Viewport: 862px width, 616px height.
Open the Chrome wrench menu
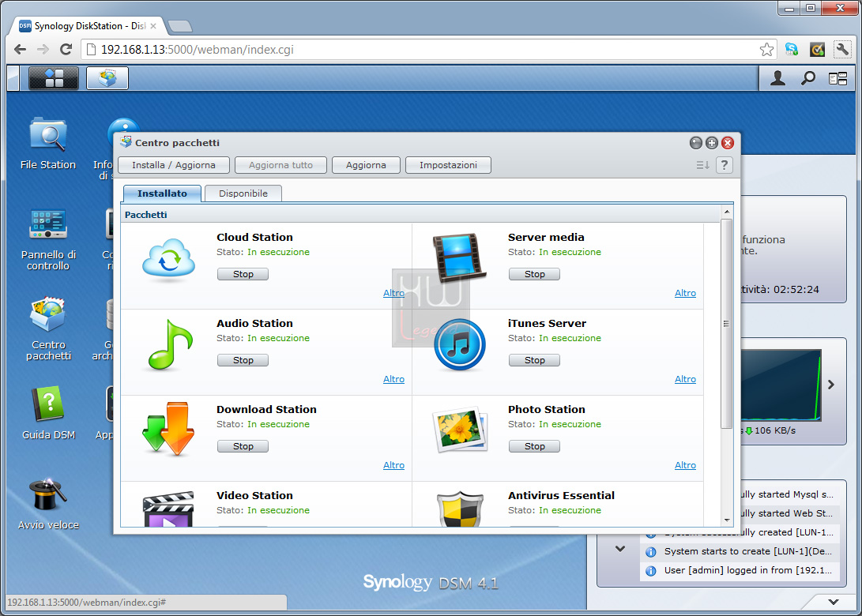[x=841, y=50]
